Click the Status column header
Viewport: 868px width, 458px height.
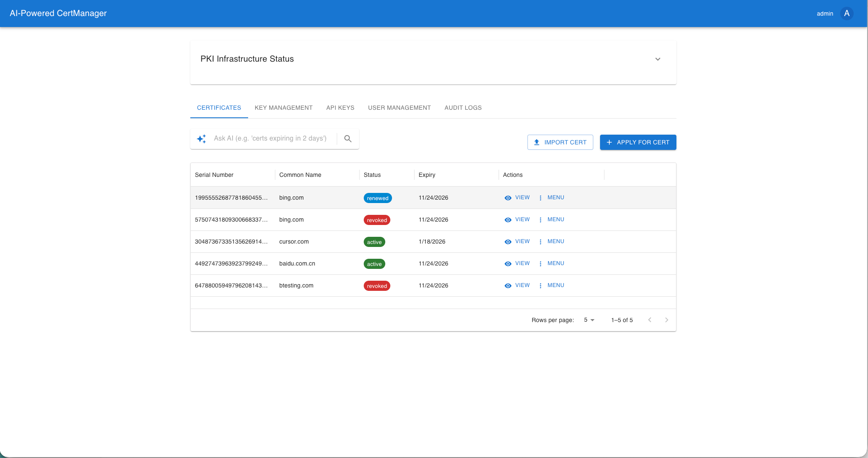[372, 175]
